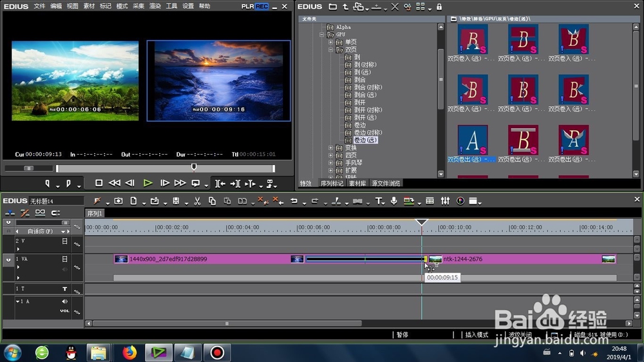This screenshot has width=644, height=362.
Task: Expand the 四页 folder
Action: [330, 155]
